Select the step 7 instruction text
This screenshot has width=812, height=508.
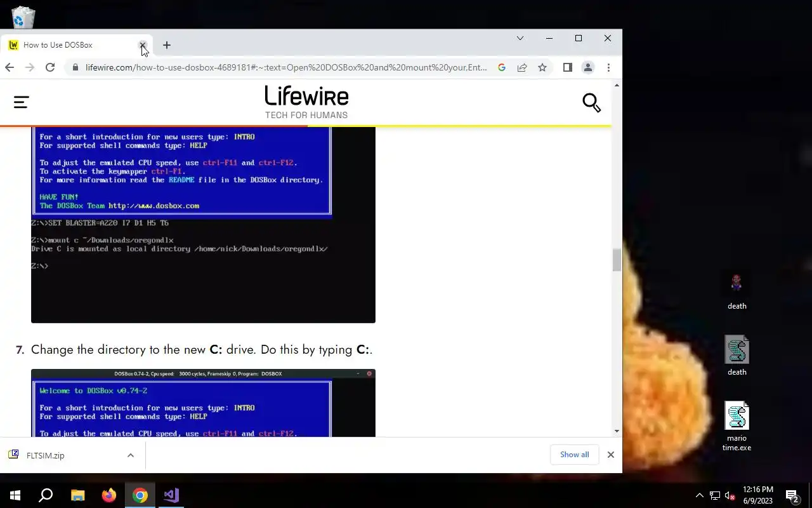click(201, 350)
